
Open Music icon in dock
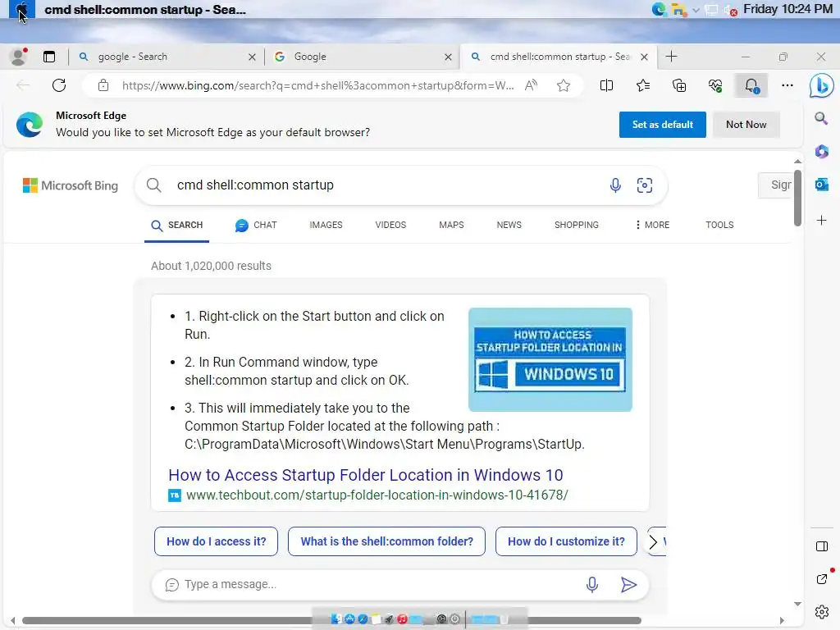(402, 619)
